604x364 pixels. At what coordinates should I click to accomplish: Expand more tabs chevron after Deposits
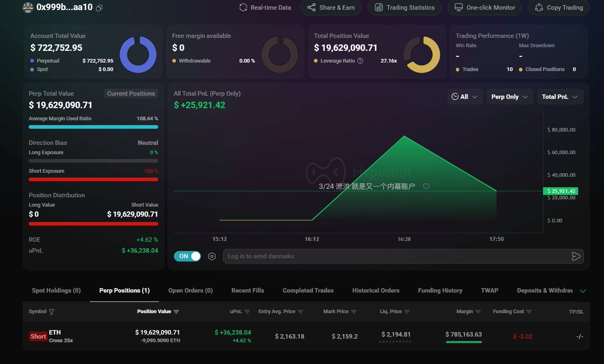click(583, 291)
